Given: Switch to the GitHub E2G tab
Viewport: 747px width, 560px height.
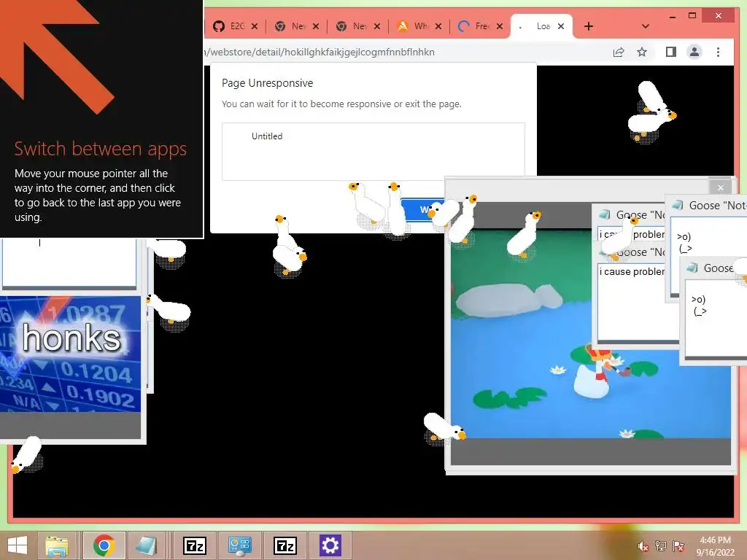Looking at the screenshot, I should (228, 26).
